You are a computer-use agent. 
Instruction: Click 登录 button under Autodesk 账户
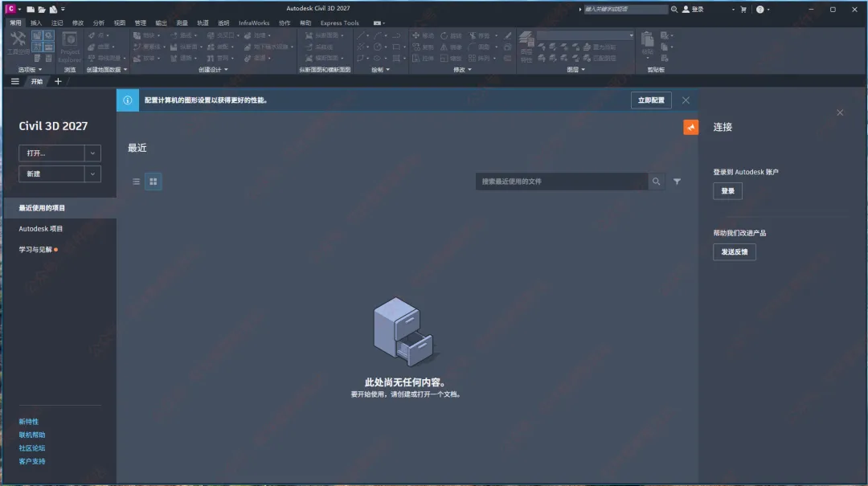pyautogui.click(x=727, y=191)
